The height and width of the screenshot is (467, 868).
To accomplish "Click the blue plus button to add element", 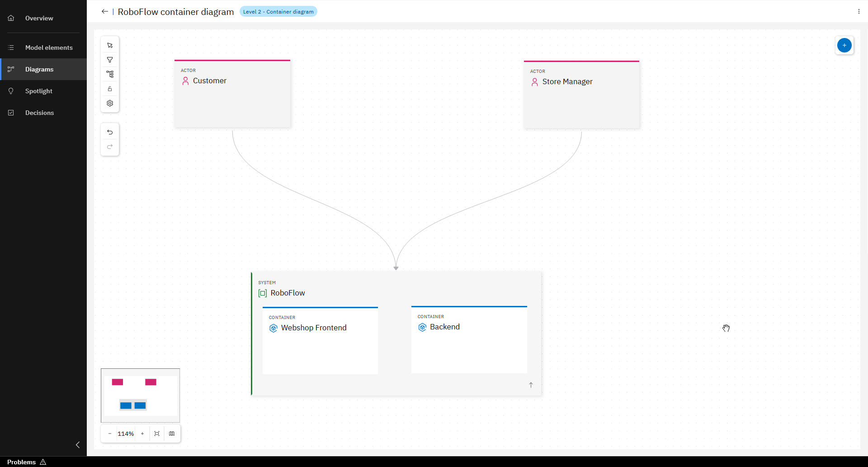I will pos(844,45).
